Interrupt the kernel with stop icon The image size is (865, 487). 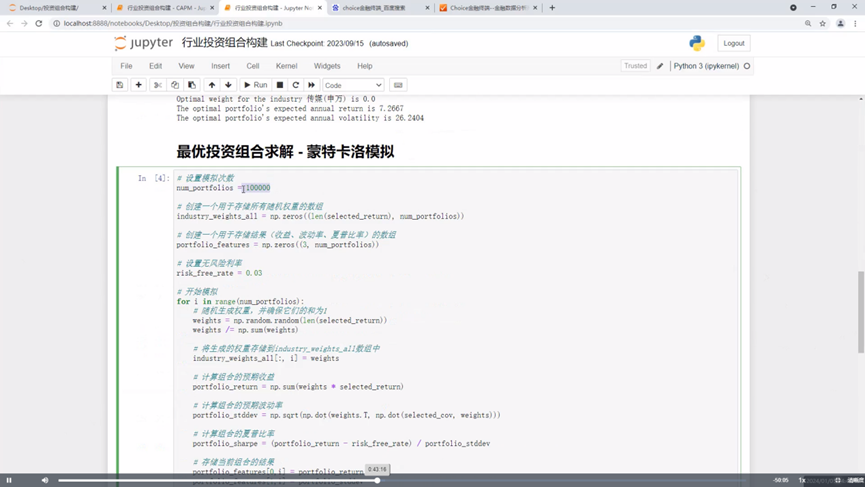pyautogui.click(x=280, y=85)
